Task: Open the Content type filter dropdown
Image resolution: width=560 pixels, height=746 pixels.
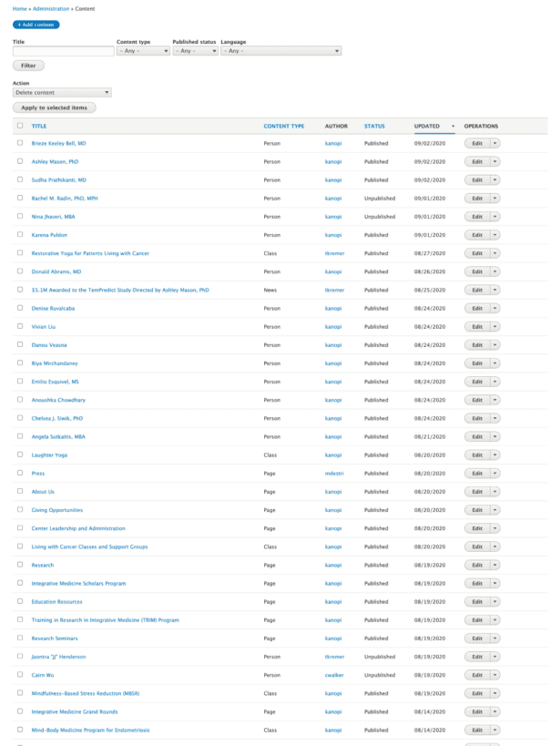Action: (143, 51)
